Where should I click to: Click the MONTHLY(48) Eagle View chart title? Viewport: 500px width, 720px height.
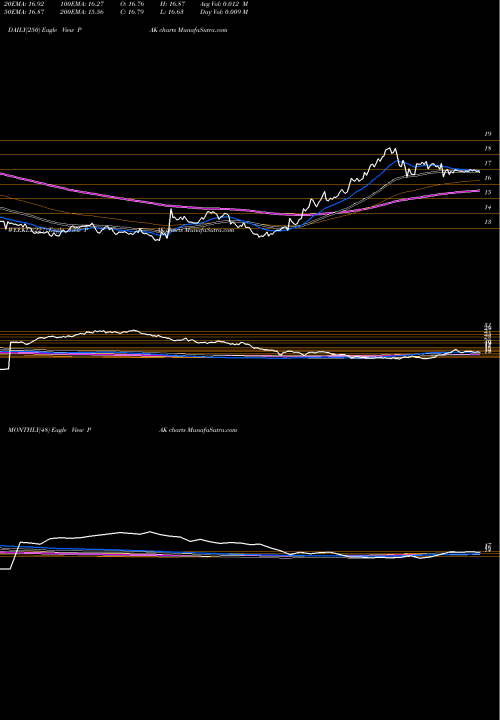point(50,430)
